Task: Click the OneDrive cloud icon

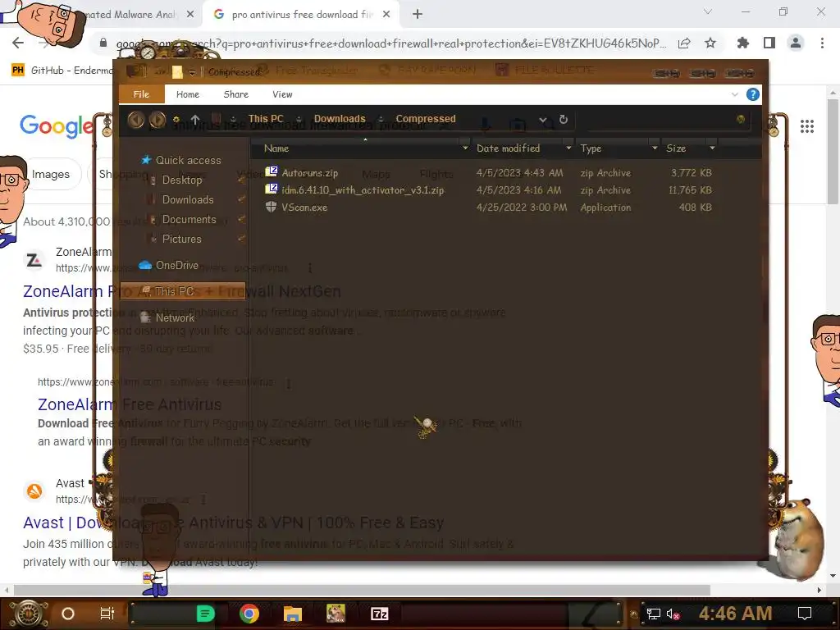Action: pos(145,265)
